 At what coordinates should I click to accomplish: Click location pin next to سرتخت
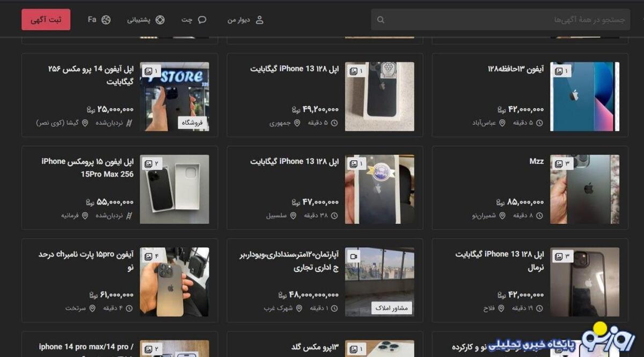click(x=92, y=308)
